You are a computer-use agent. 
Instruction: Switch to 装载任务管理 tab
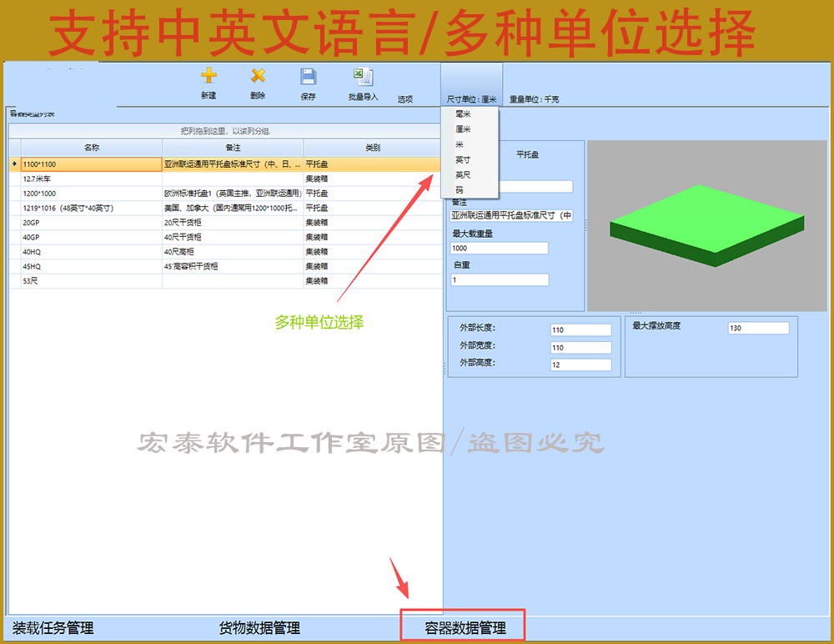pos(53,628)
